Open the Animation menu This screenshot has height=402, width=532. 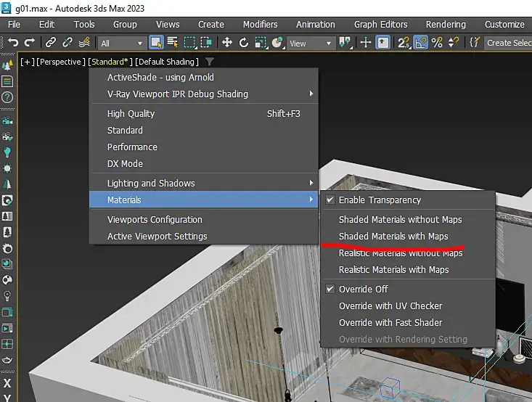click(x=315, y=25)
